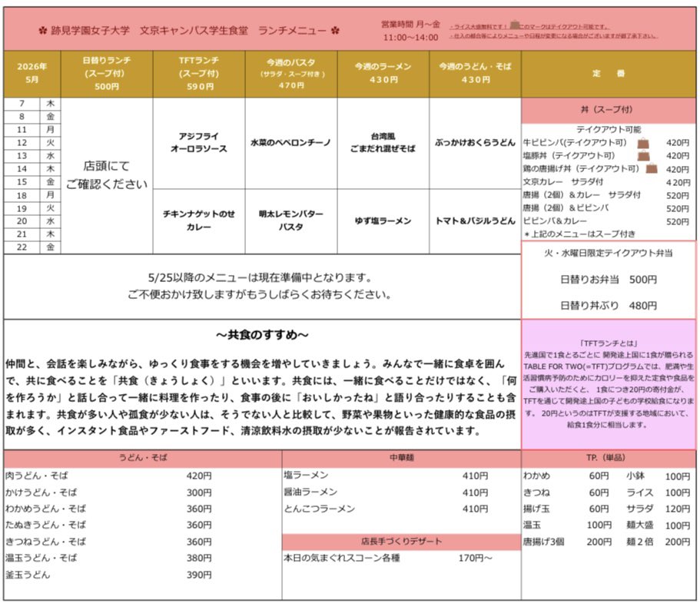Select the トマト&バジルうどん cell
The image size is (700, 610).
click(476, 221)
